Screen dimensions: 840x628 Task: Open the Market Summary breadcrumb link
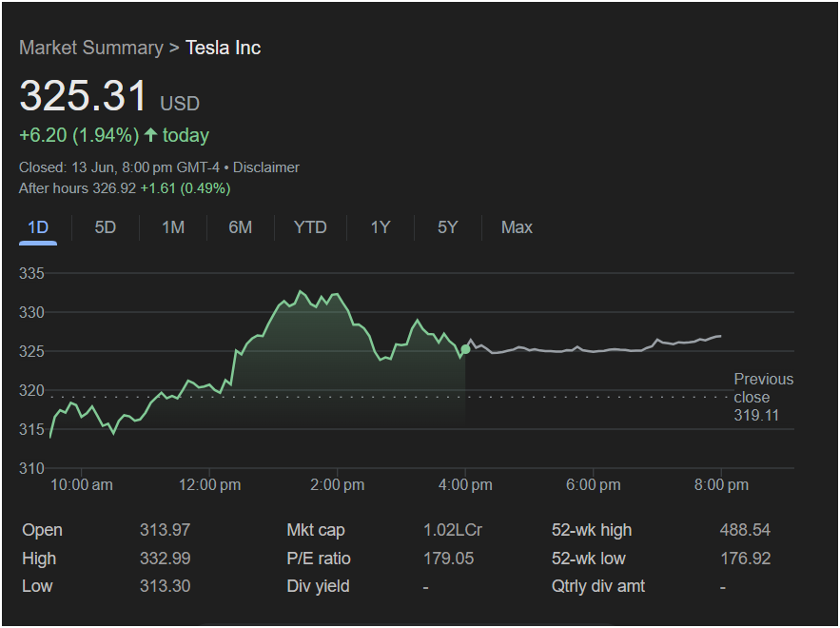coord(91,48)
